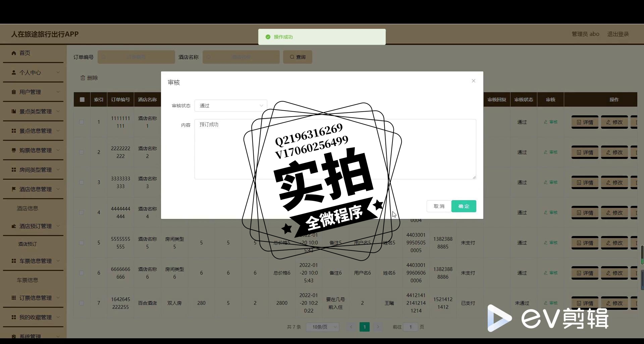Click 修改 for order 5555555555

pos(614,243)
